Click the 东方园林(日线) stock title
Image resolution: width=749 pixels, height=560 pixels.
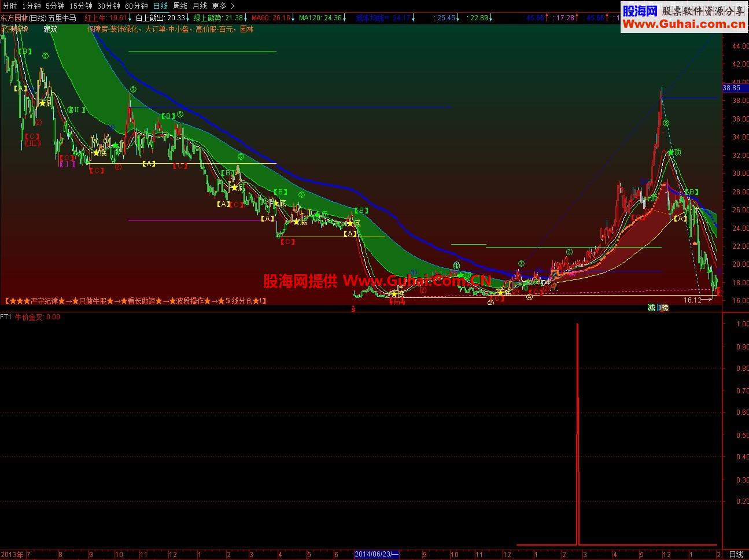(23, 18)
